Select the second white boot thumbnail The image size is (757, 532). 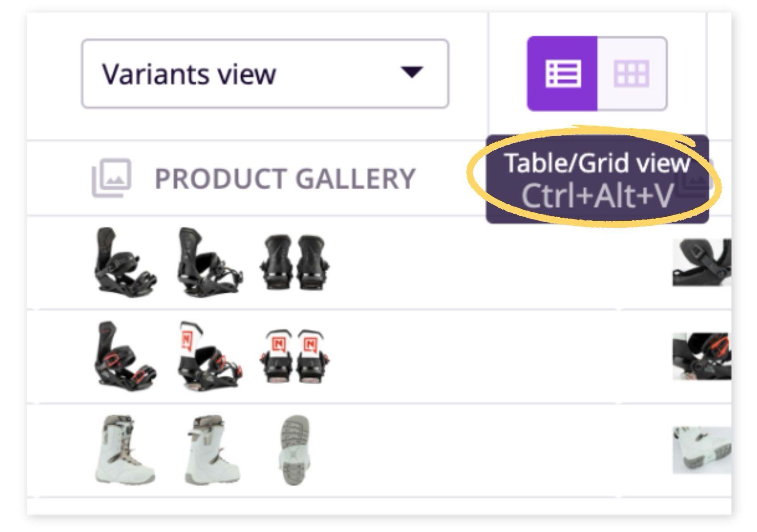(212, 450)
